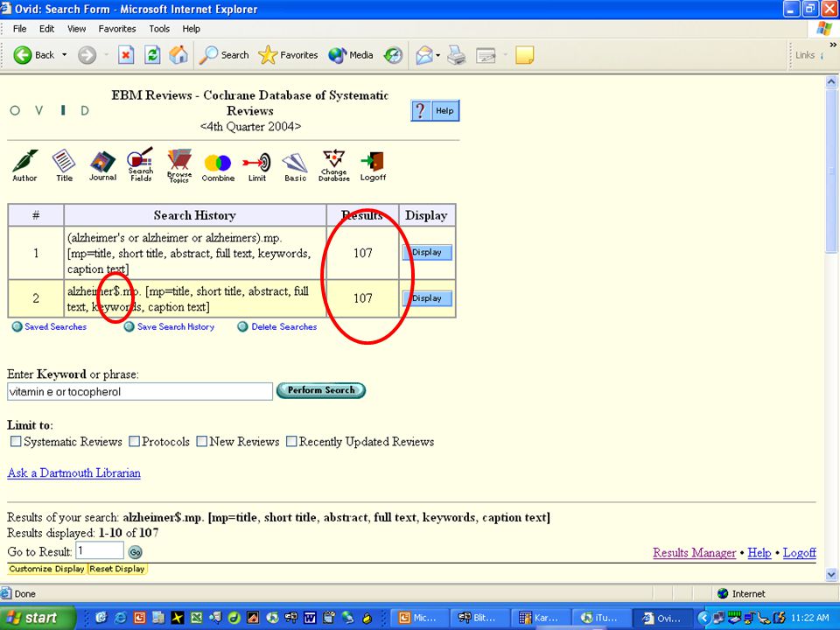Go to the Home page icon
The width and height of the screenshot is (840, 630).
178,54
